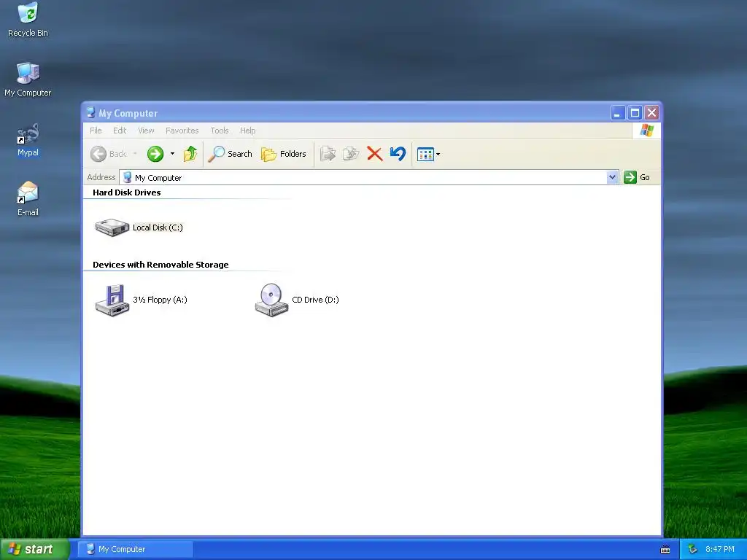This screenshot has width=747, height=560.
Task: Toggle the Folders pane
Action: pos(284,154)
